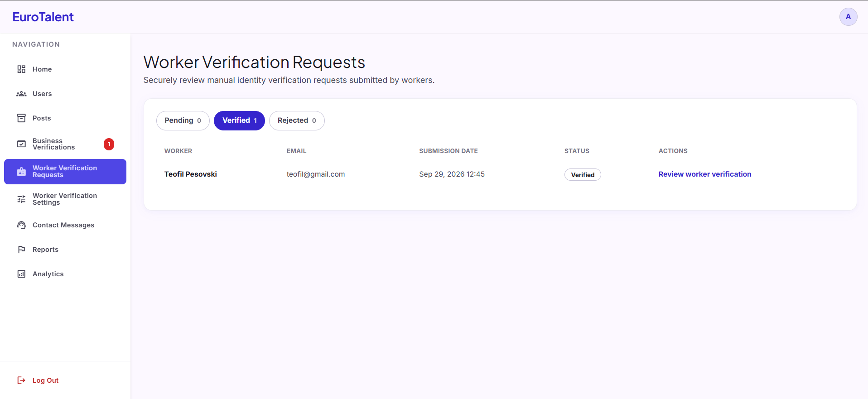Click the Worker Verification Requests page heading
This screenshot has width=868, height=399.
(254, 62)
